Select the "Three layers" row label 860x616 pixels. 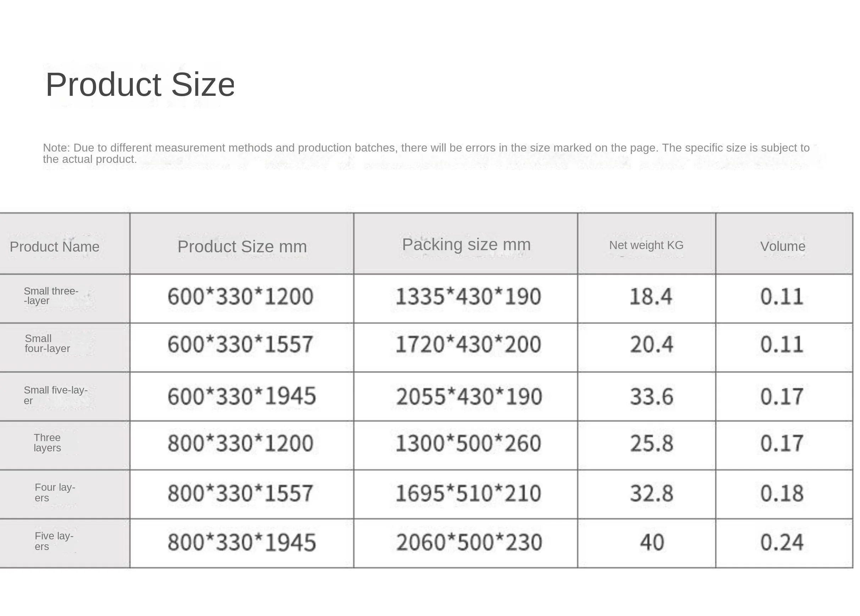(x=47, y=442)
